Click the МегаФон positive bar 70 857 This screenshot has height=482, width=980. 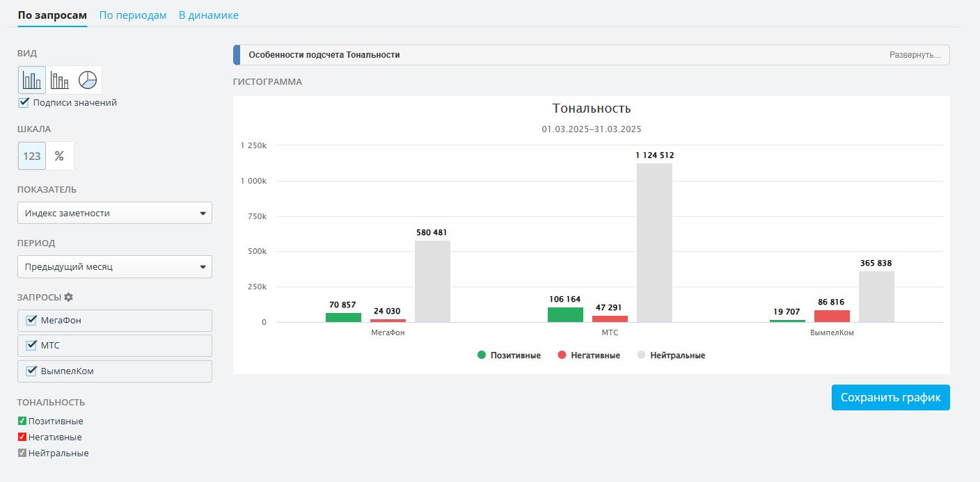point(343,317)
